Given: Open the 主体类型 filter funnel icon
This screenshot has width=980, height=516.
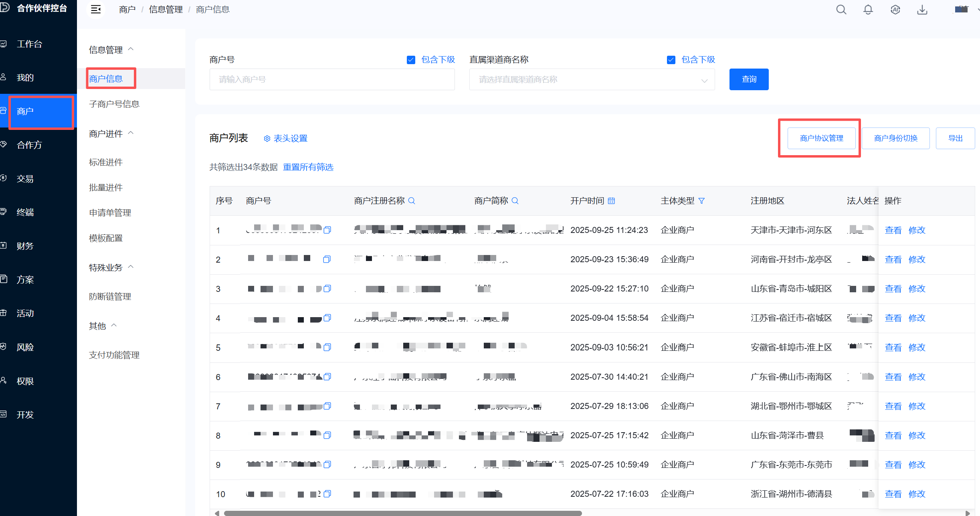Looking at the screenshot, I should coord(701,200).
